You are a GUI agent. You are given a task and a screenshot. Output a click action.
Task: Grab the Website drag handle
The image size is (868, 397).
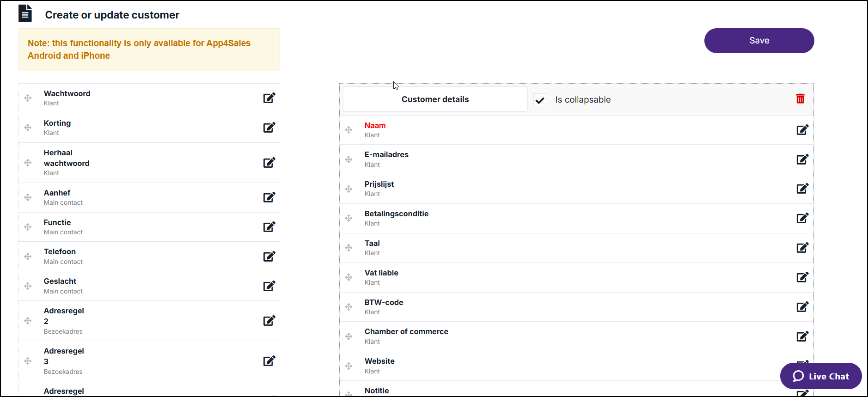point(348,366)
